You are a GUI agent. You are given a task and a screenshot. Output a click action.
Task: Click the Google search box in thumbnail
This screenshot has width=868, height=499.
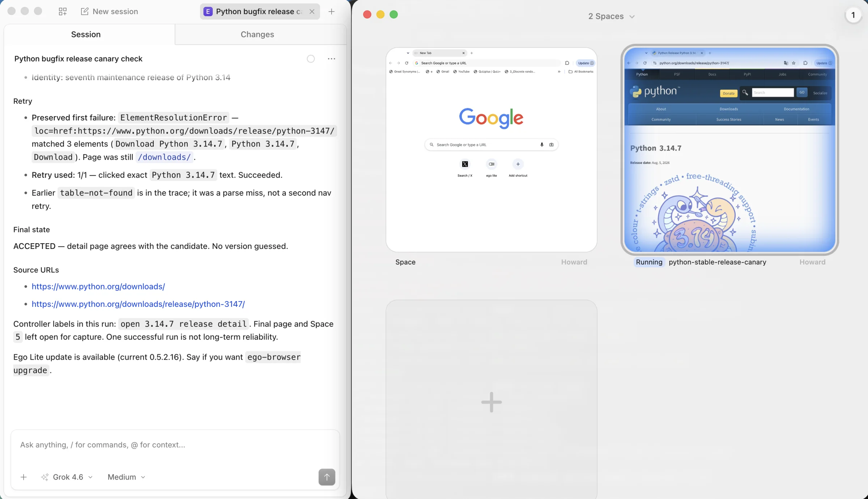point(491,145)
